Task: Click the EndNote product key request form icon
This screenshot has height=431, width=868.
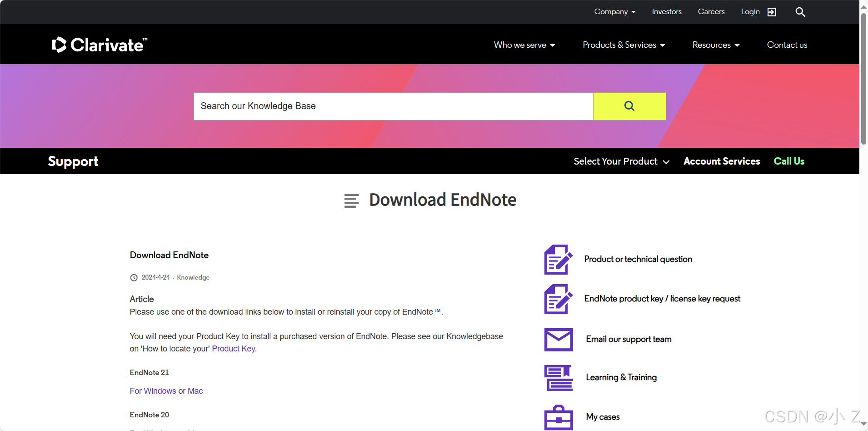Action: pyautogui.click(x=559, y=299)
